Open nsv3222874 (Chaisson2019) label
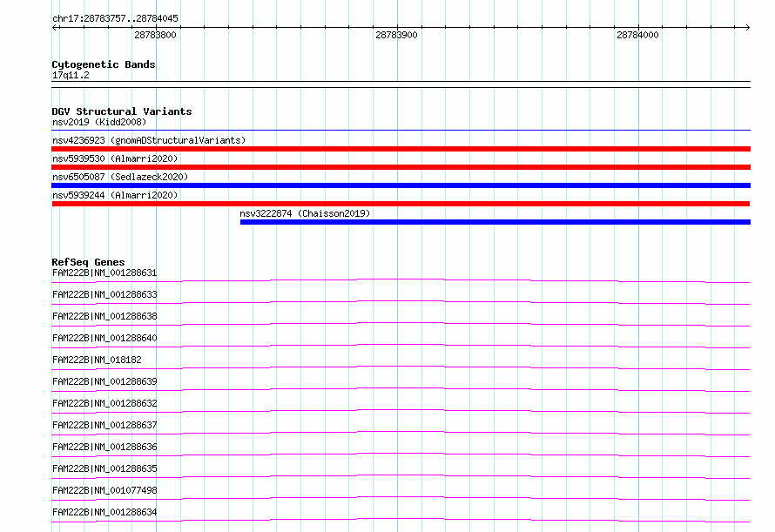The width and height of the screenshot is (775, 532). point(305,213)
